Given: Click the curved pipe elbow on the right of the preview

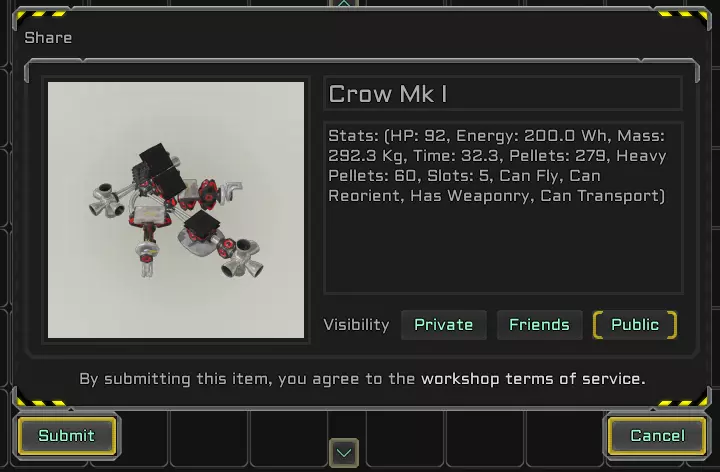Looking at the screenshot, I should 232,190.
